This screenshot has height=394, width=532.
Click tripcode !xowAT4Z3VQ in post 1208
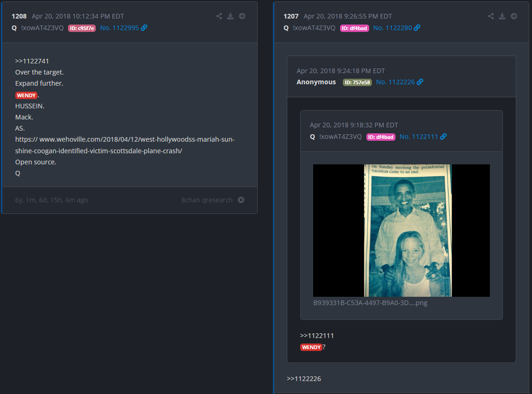point(43,28)
